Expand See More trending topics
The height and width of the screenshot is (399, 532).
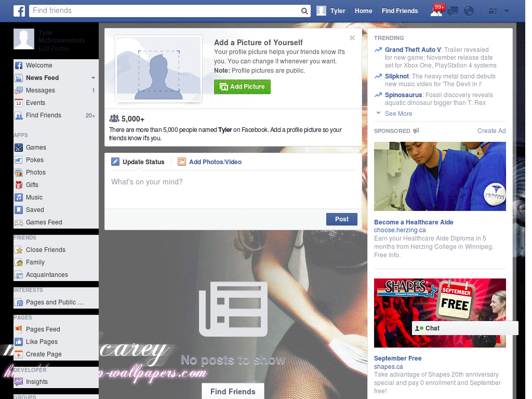click(398, 114)
